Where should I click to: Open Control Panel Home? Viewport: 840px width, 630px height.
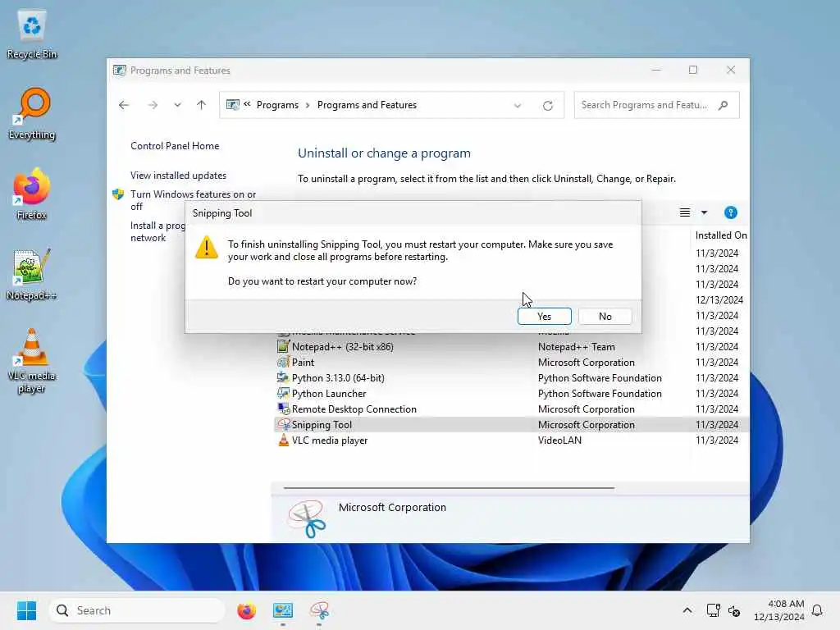click(x=175, y=146)
